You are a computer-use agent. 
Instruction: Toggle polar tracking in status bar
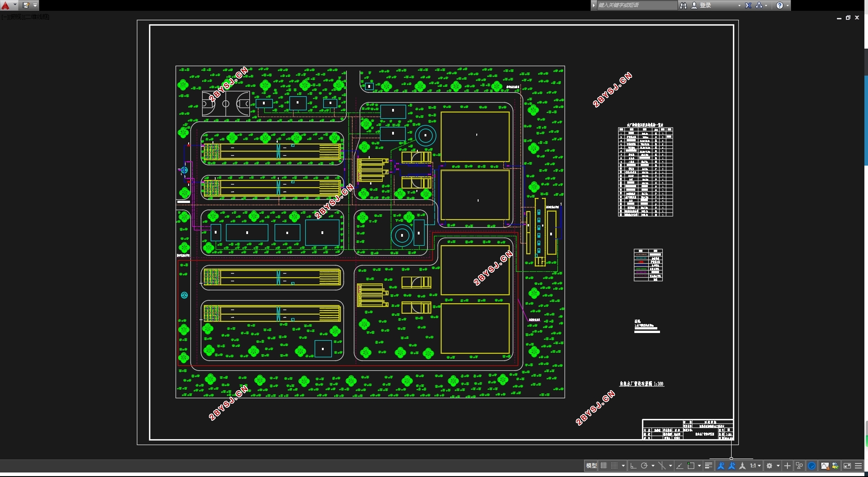tap(644, 466)
